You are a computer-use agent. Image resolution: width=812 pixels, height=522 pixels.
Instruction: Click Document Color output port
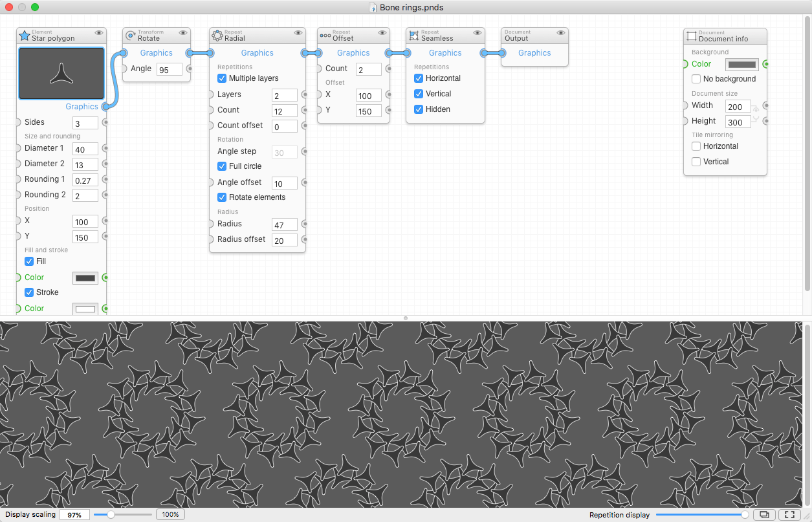tap(766, 64)
